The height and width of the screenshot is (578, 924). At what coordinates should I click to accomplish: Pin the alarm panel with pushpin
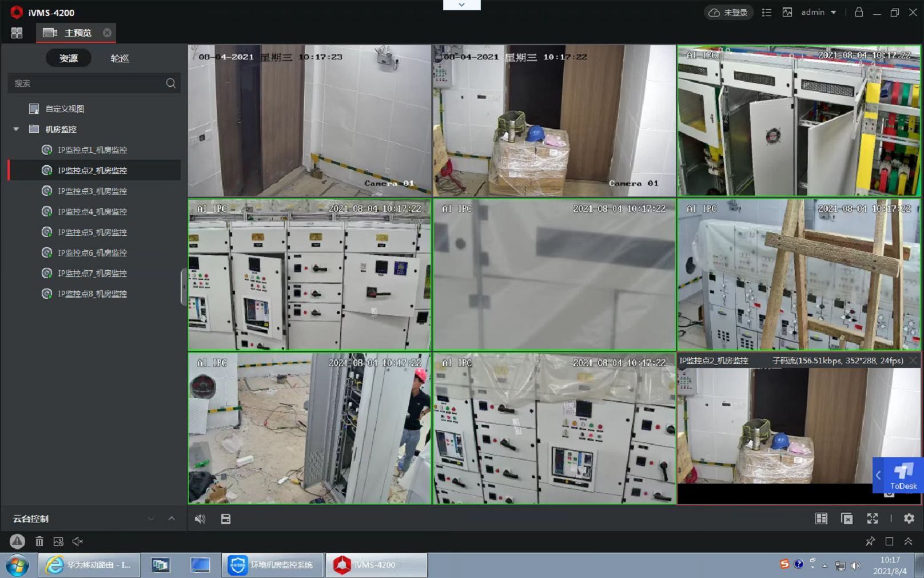pyautogui.click(x=870, y=541)
